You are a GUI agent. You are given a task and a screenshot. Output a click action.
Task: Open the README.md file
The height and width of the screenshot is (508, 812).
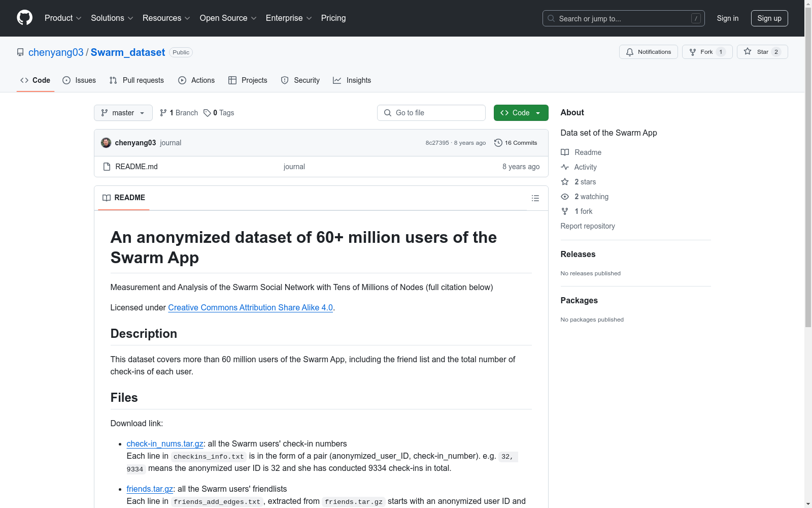click(x=137, y=167)
